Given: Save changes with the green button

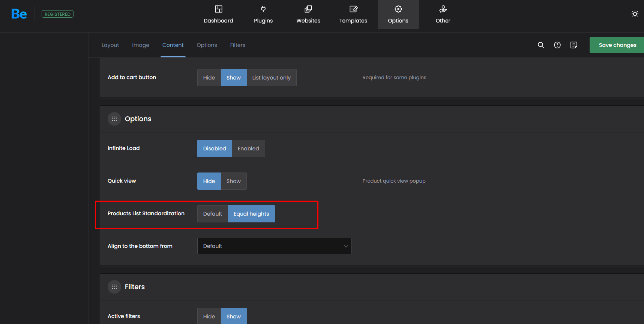Looking at the screenshot, I should tap(617, 45).
